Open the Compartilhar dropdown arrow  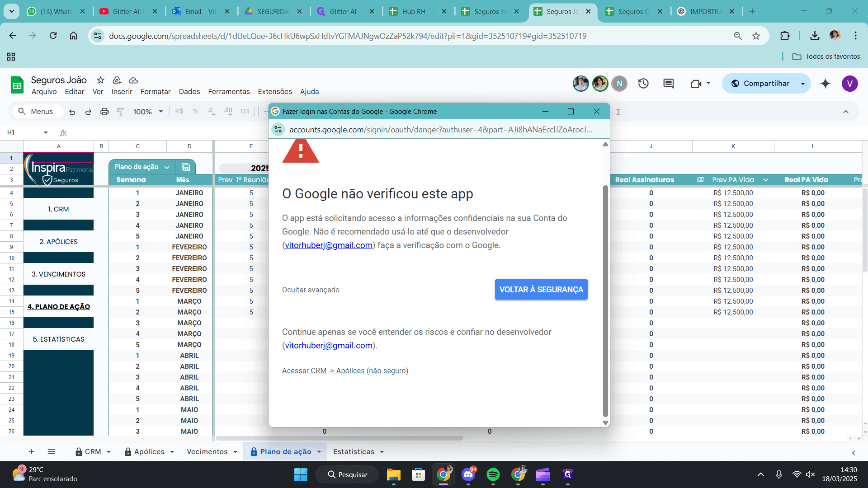click(803, 84)
